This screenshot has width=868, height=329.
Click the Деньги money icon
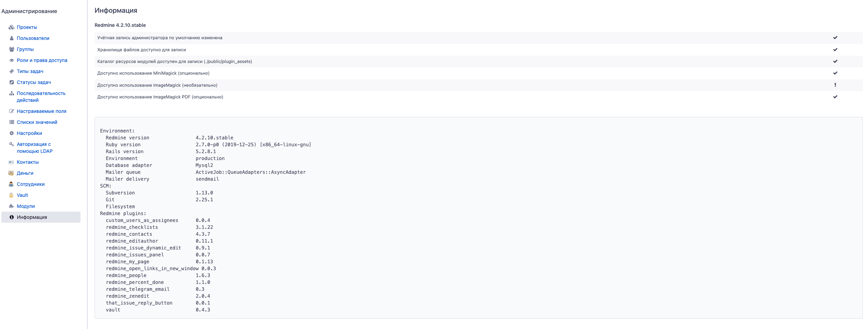pos(11,173)
